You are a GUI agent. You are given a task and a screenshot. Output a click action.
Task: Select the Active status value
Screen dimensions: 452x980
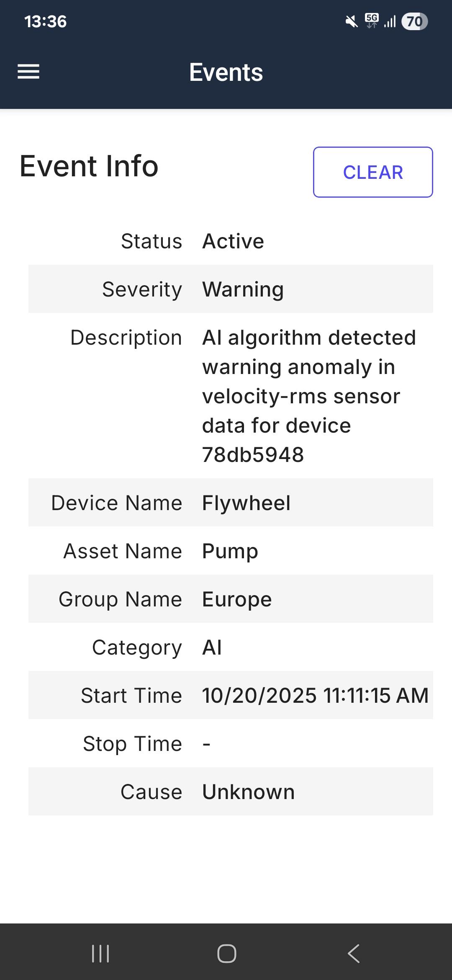[233, 241]
